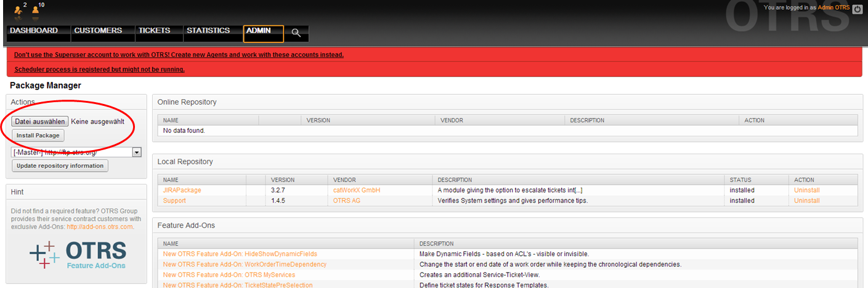Image resolution: width=868 pixels, height=288 pixels.
Task: Open the JIRAPackage link
Action: 182,190
